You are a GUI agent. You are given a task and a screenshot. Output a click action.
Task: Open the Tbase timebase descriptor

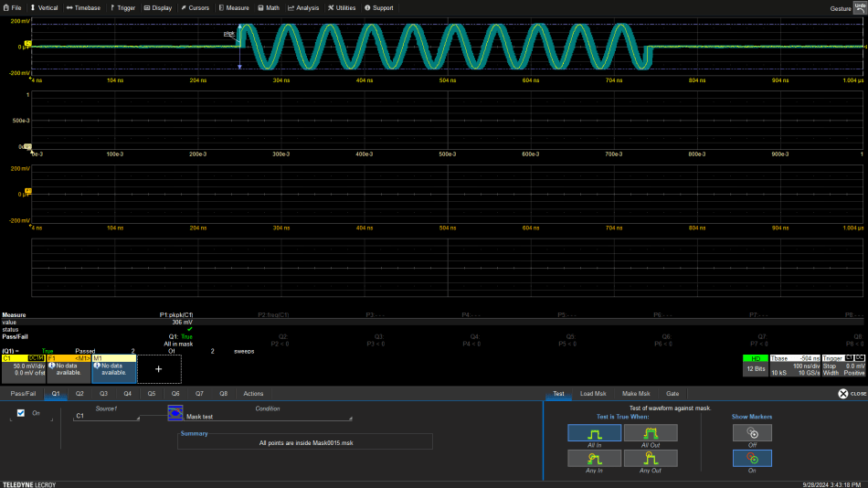(795, 366)
